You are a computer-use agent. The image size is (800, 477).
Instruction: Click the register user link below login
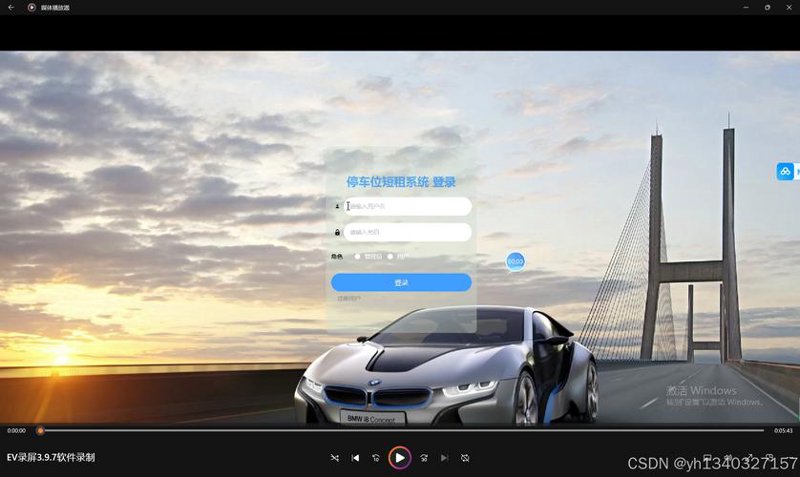coord(349,298)
